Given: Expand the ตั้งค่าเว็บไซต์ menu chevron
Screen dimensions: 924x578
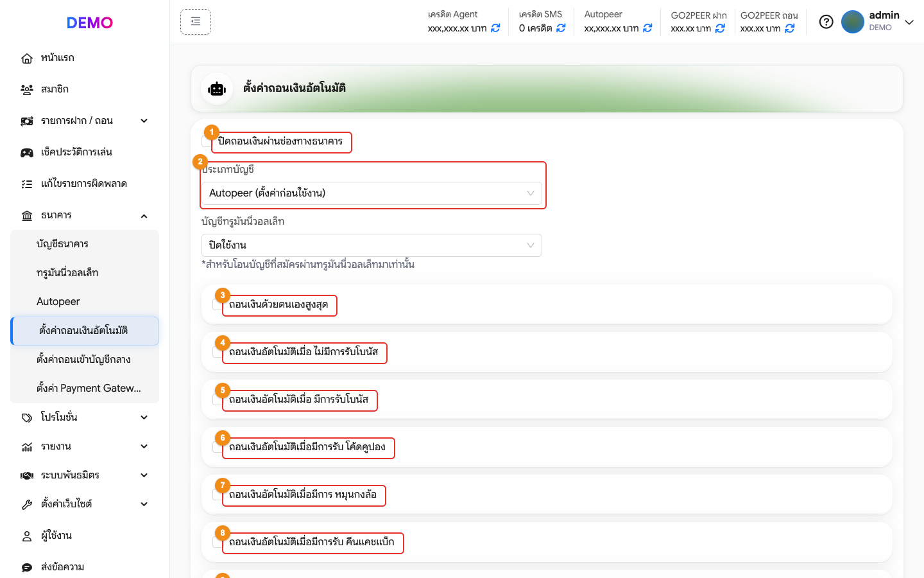Looking at the screenshot, I should [x=144, y=504].
